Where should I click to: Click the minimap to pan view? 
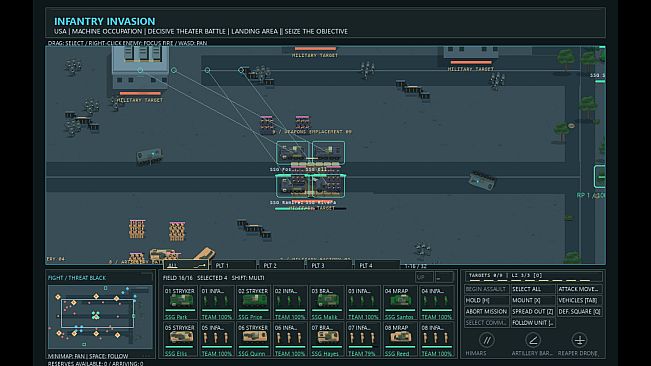[100, 317]
